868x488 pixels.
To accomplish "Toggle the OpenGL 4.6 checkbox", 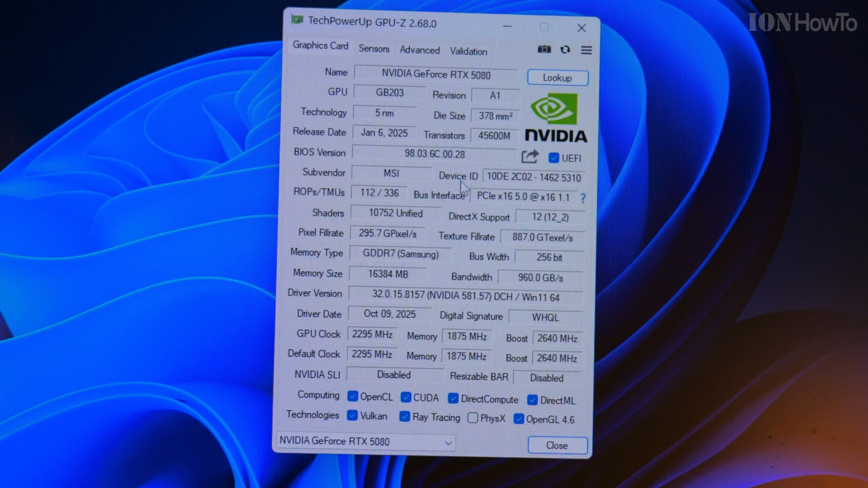I will pyautogui.click(x=518, y=419).
